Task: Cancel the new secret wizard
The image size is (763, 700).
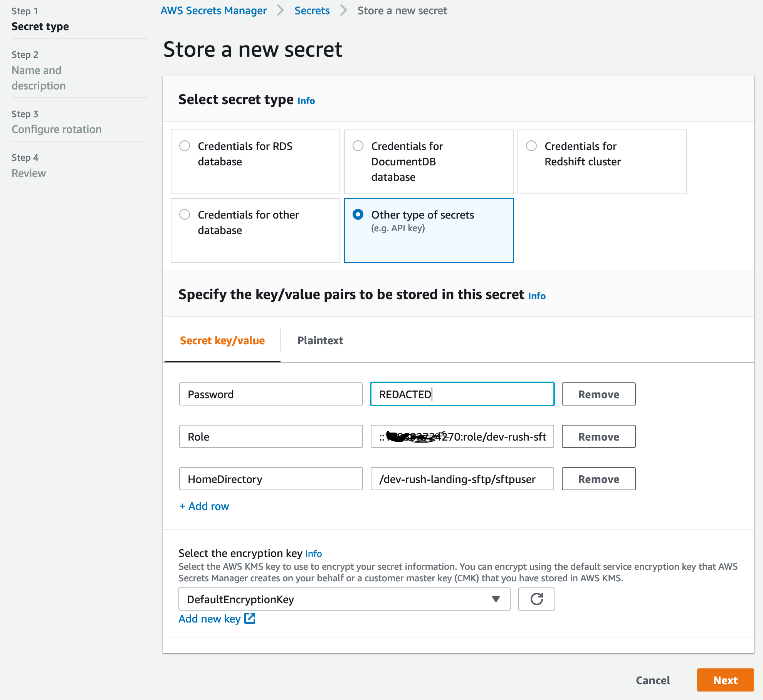Action: 653,680
